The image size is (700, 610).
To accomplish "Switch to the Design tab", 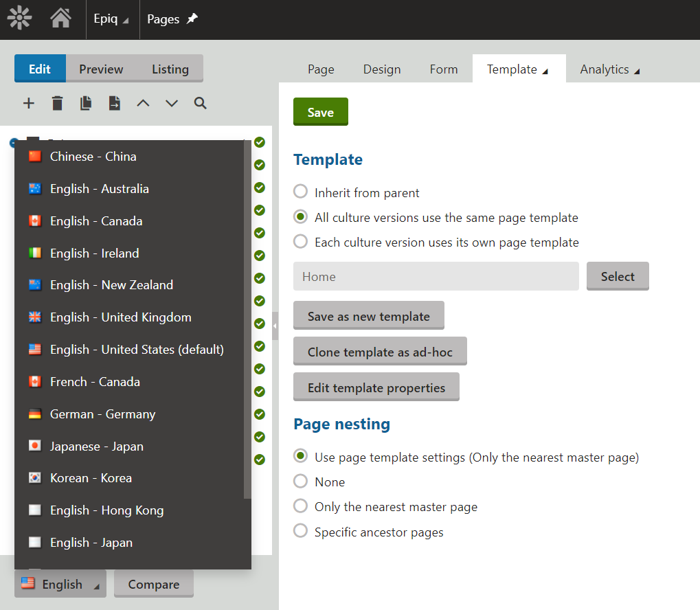I will pos(382,69).
